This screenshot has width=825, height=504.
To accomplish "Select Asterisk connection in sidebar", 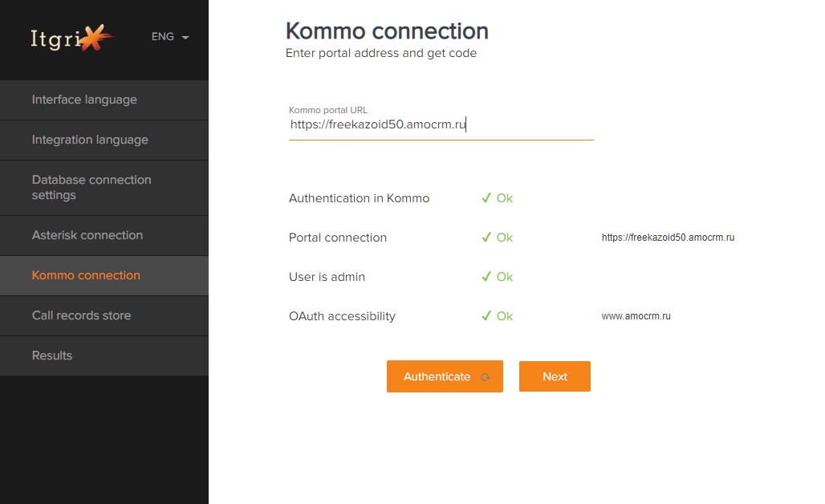I will [x=104, y=236].
